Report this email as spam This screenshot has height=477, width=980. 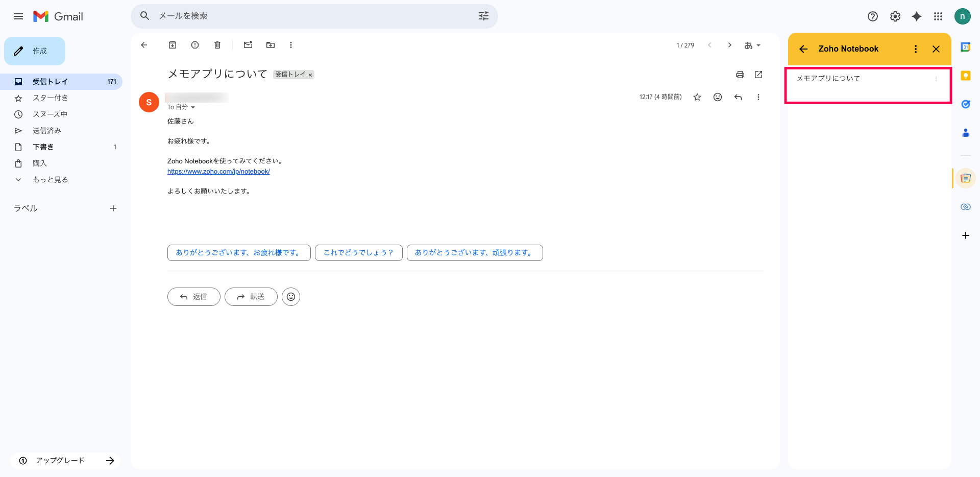pyautogui.click(x=195, y=45)
